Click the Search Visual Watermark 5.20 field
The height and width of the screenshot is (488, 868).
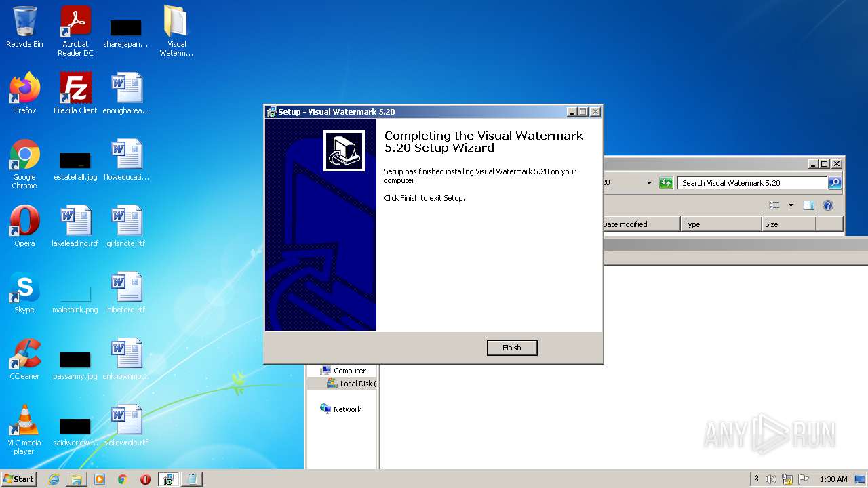[751, 183]
